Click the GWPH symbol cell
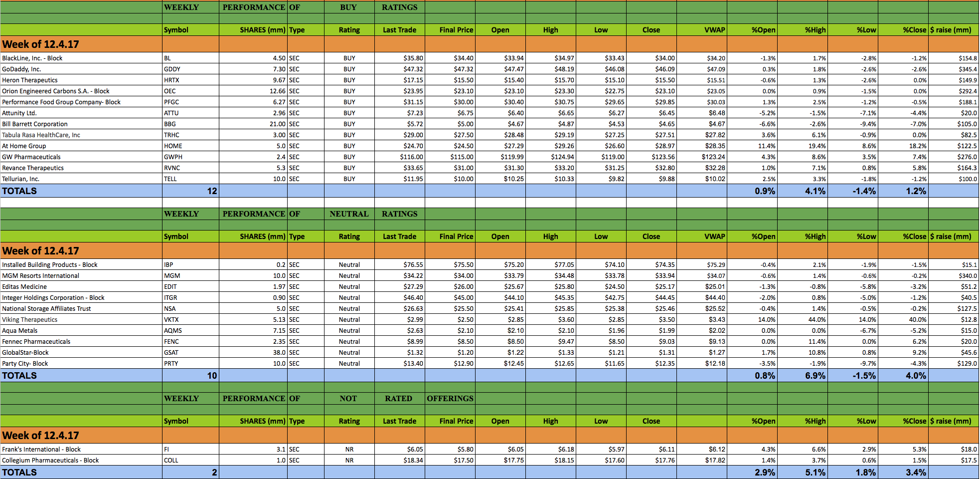980x479 pixels. (x=190, y=157)
